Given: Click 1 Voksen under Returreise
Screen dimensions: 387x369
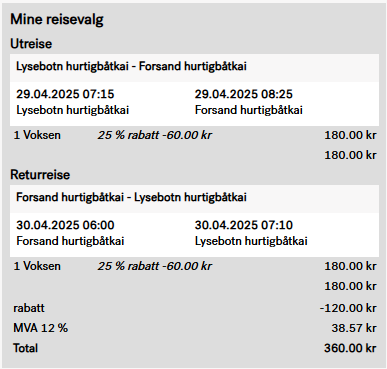Looking at the screenshot, I should coord(37,266).
